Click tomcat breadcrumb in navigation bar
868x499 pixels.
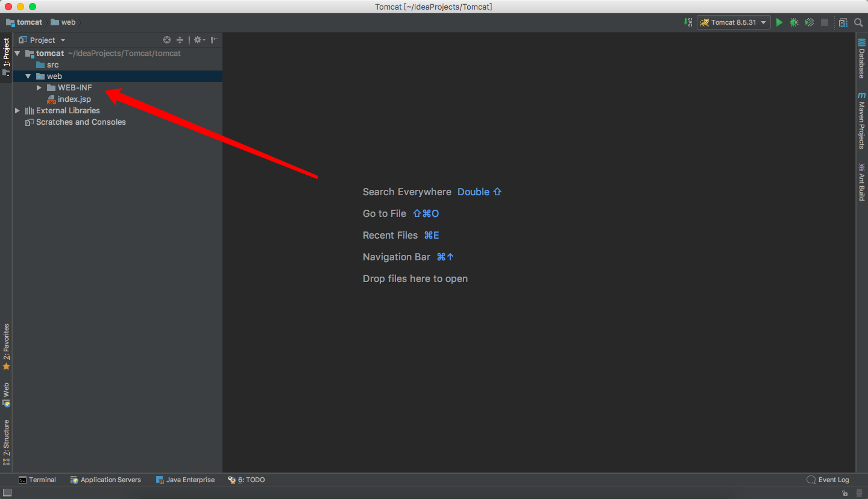click(24, 22)
